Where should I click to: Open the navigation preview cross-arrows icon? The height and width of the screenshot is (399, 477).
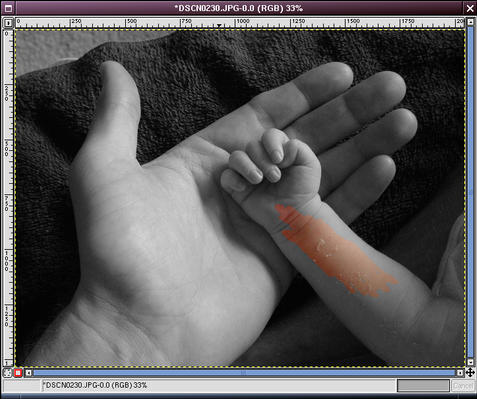(x=470, y=372)
